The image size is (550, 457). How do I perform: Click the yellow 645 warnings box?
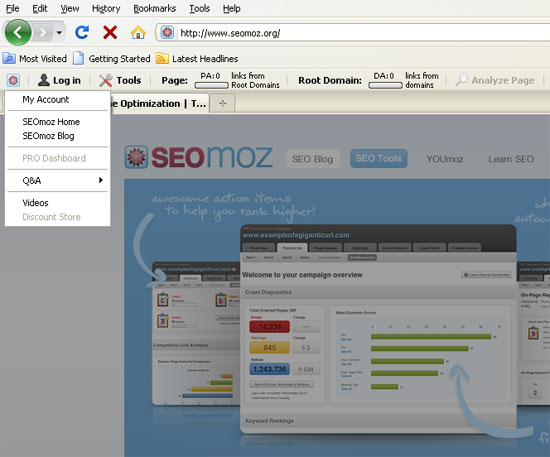pos(269,348)
